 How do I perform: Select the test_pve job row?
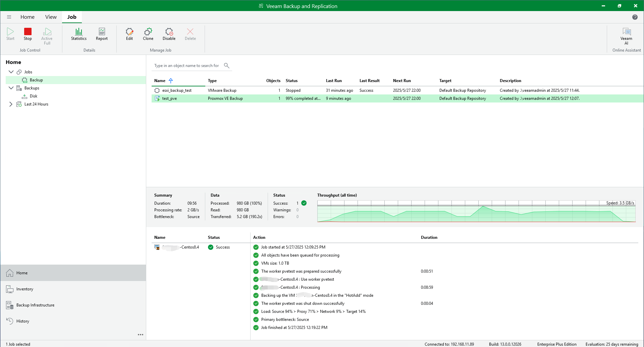coord(397,98)
